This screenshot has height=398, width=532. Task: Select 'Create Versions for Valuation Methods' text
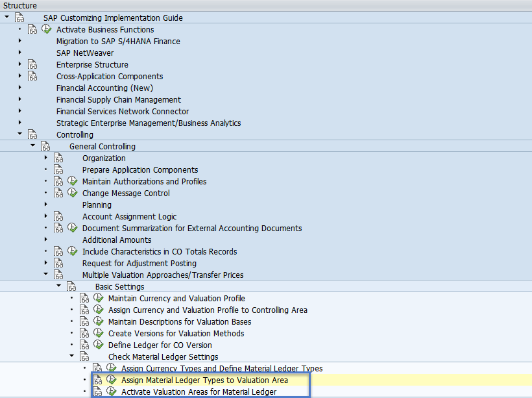click(x=176, y=334)
